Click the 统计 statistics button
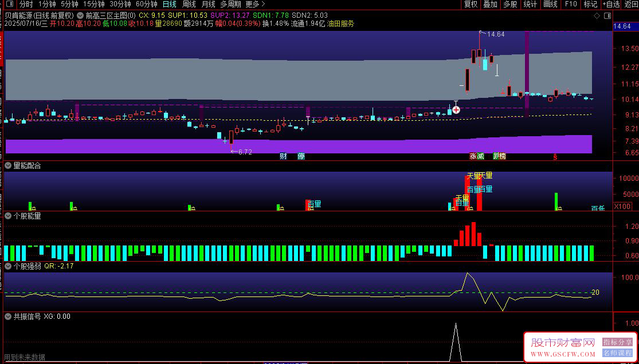Screen dimensions: 639x364 point(530,5)
